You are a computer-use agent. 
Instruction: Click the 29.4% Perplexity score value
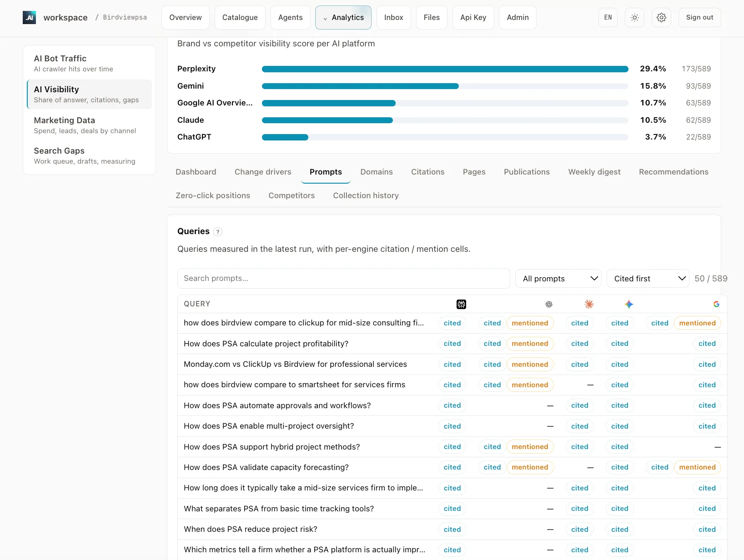[653, 69]
